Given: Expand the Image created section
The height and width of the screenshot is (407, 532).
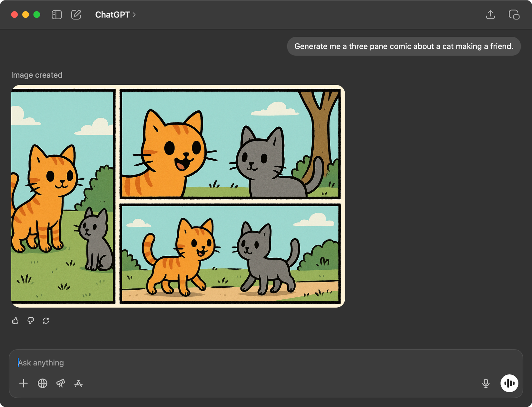Looking at the screenshot, I should pyautogui.click(x=37, y=75).
